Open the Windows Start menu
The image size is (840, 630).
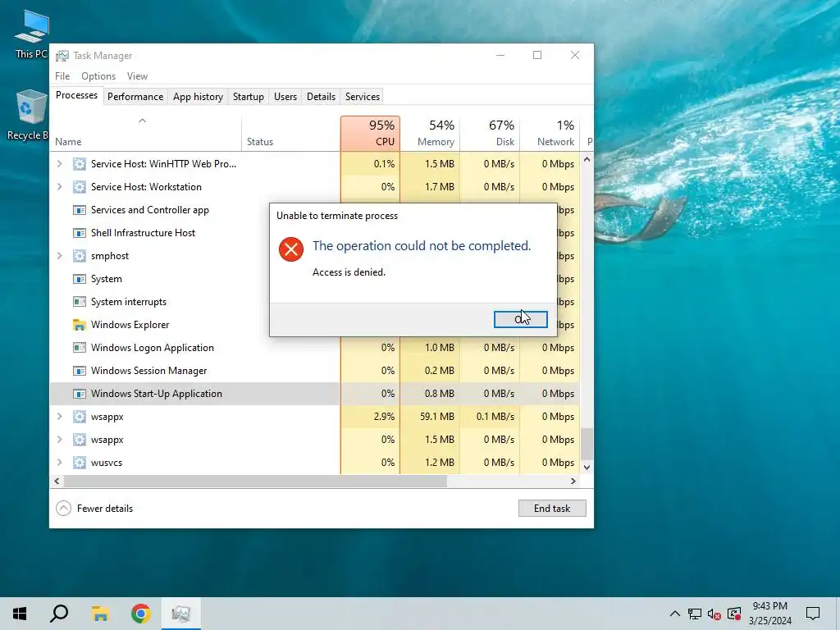(20, 614)
